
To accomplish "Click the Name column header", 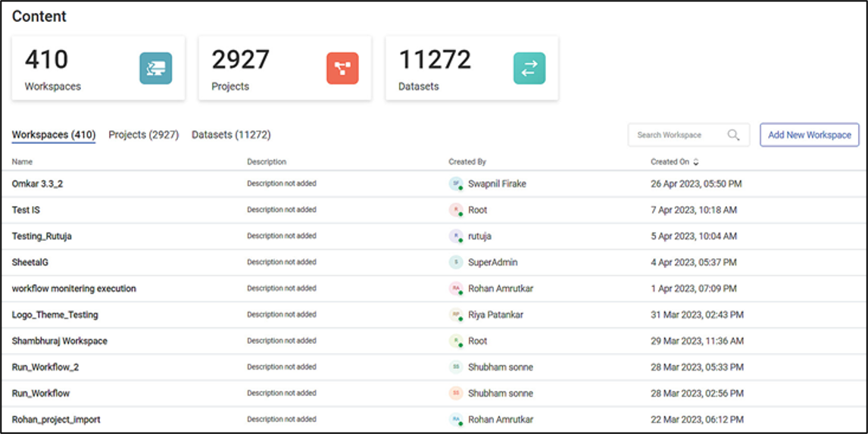I will pos(22,162).
